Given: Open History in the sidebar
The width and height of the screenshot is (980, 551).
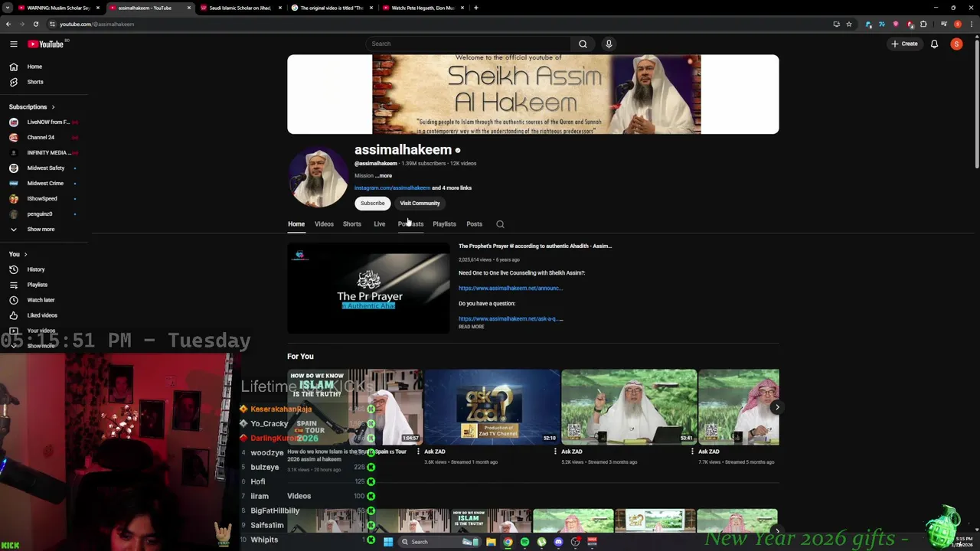Looking at the screenshot, I should [x=44, y=269].
